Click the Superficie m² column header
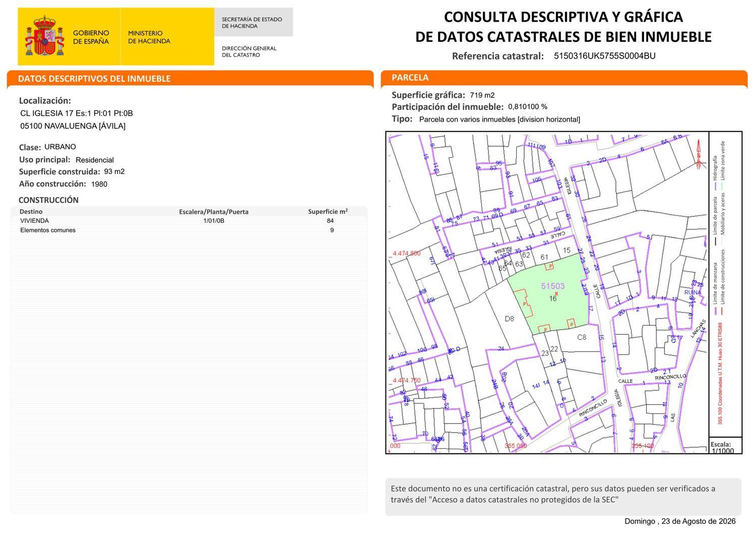Screen dimensions: 756x534 click(x=328, y=212)
